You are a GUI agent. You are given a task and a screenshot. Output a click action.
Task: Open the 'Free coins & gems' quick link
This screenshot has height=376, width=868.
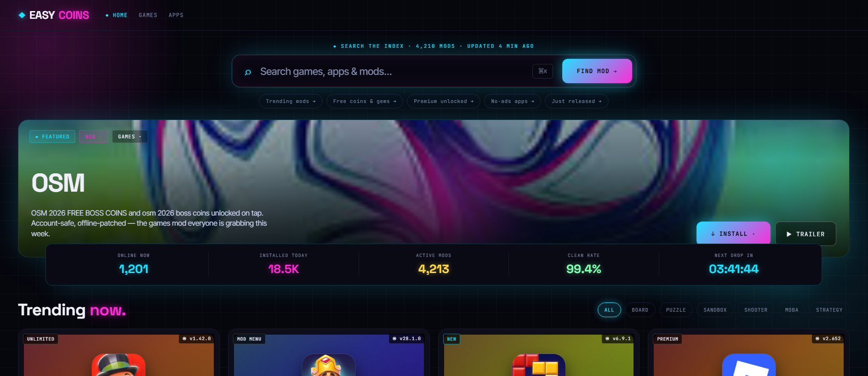tap(365, 101)
